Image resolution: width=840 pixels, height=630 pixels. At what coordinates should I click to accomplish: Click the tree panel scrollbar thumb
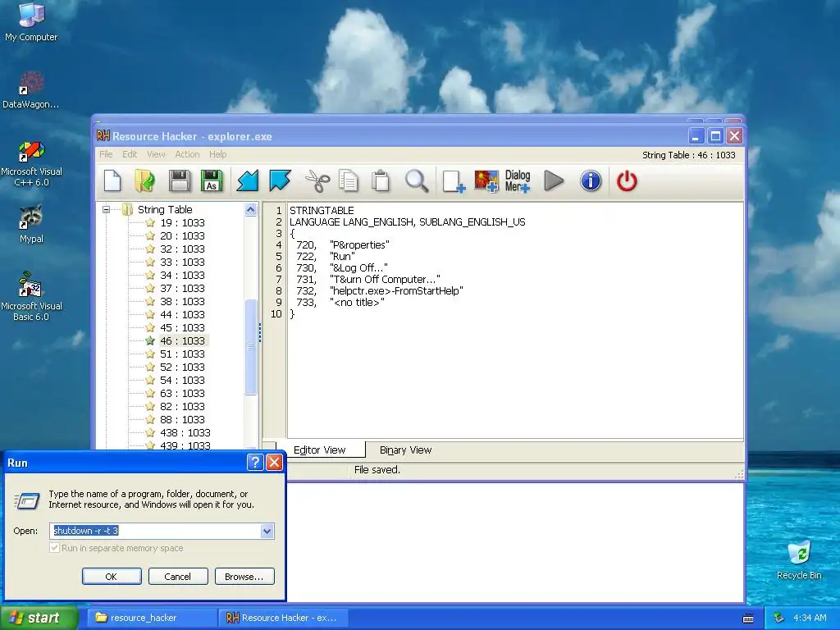250,347
